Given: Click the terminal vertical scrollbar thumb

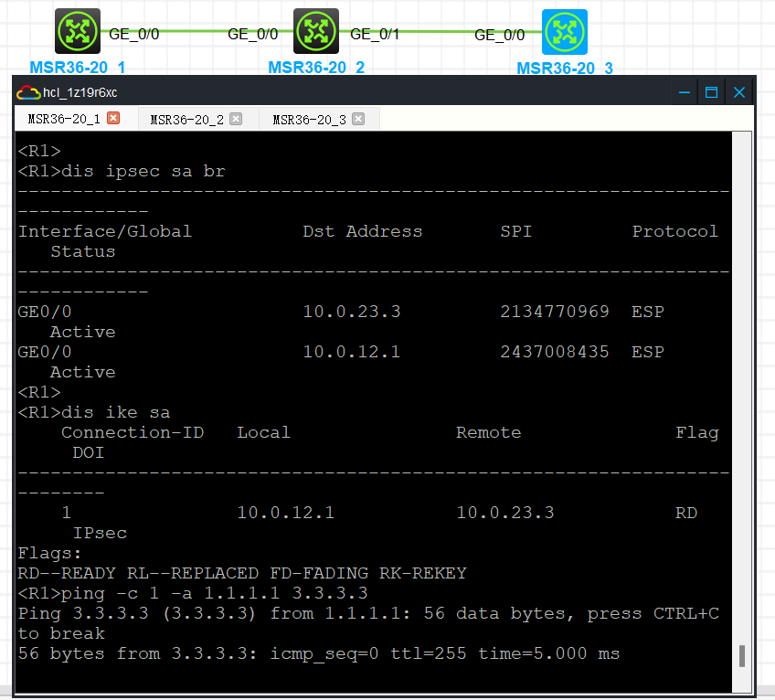Looking at the screenshot, I should click(742, 656).
